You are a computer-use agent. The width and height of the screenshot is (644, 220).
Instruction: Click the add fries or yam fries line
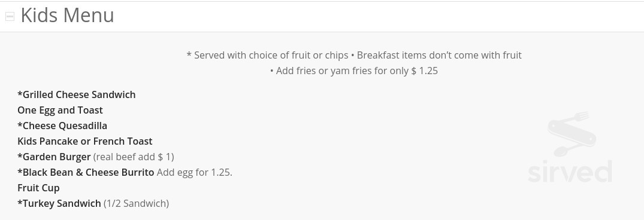[x=354, y=71]
